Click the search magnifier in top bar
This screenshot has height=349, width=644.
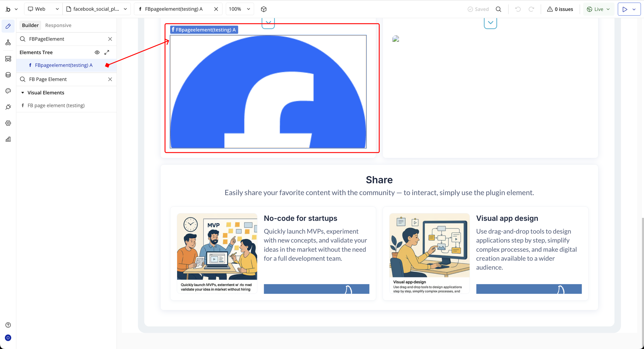498,9
